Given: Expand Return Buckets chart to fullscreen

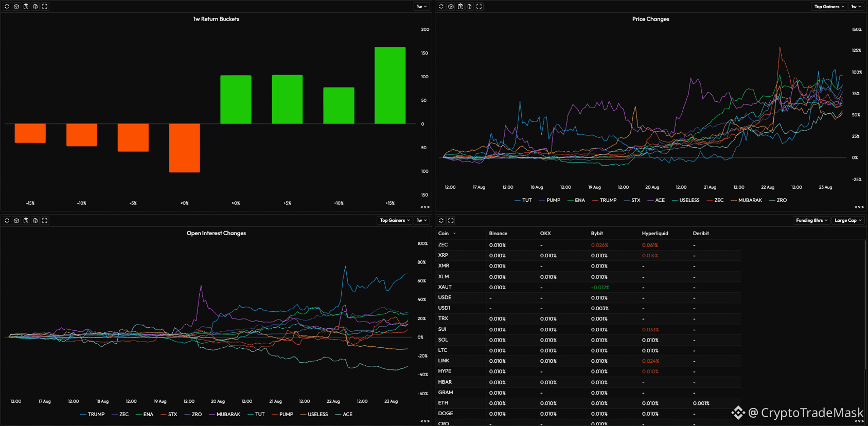Looking at the screenshot, I should 45,7.
